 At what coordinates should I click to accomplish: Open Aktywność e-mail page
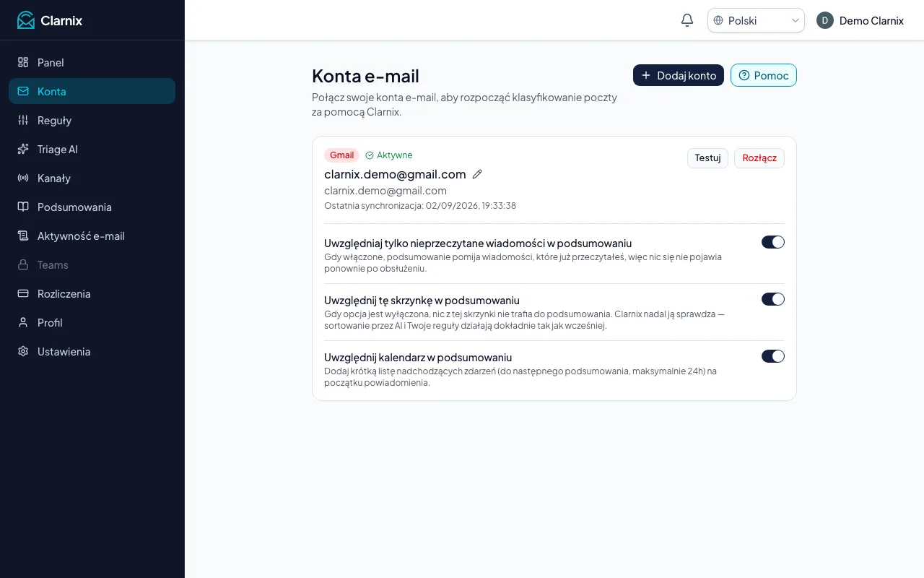tap(92, 236)
